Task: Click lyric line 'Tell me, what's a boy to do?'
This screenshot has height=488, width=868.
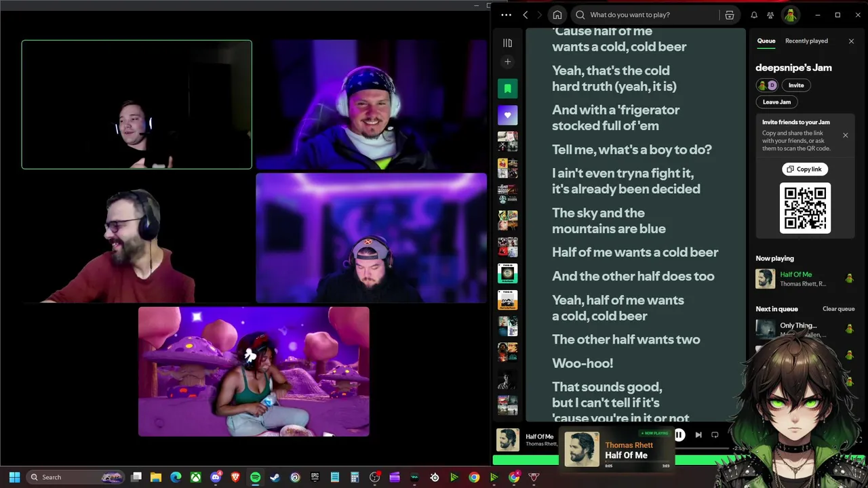Action: coord(632,150)
